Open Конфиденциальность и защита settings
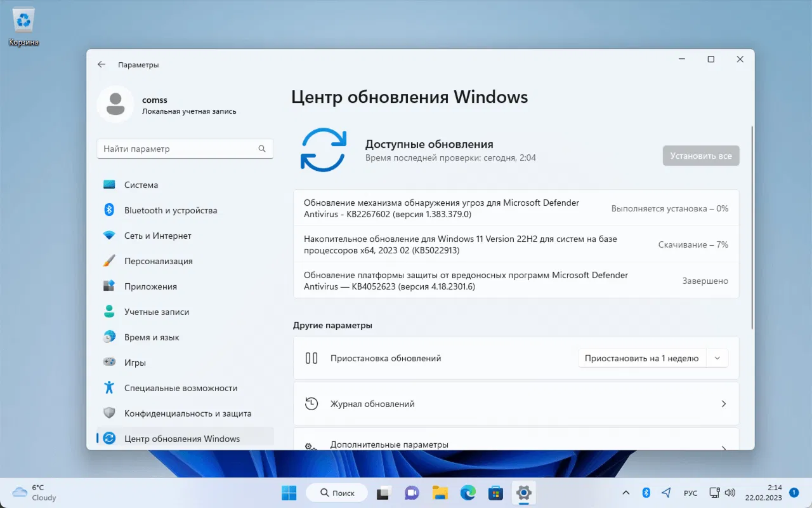 tap(185, 413)
